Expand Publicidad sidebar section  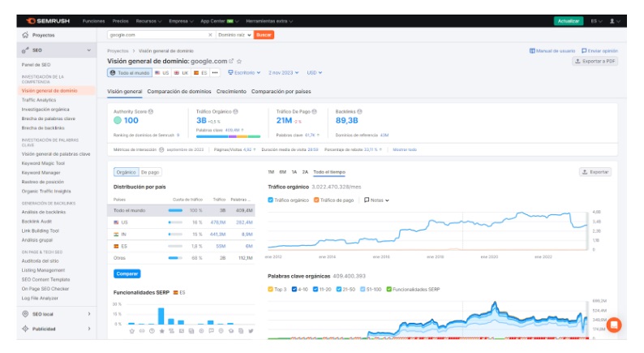point(89,329)
